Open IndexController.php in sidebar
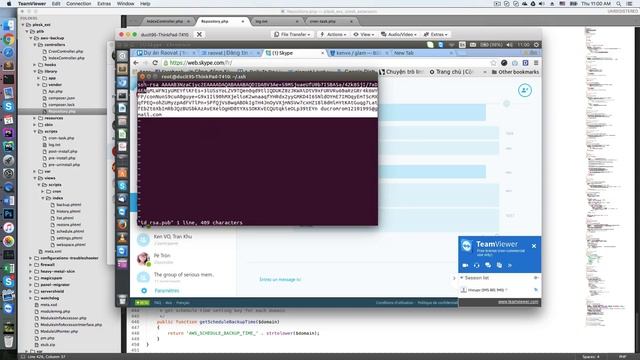640x360 pixels. [x=67, y=58]
